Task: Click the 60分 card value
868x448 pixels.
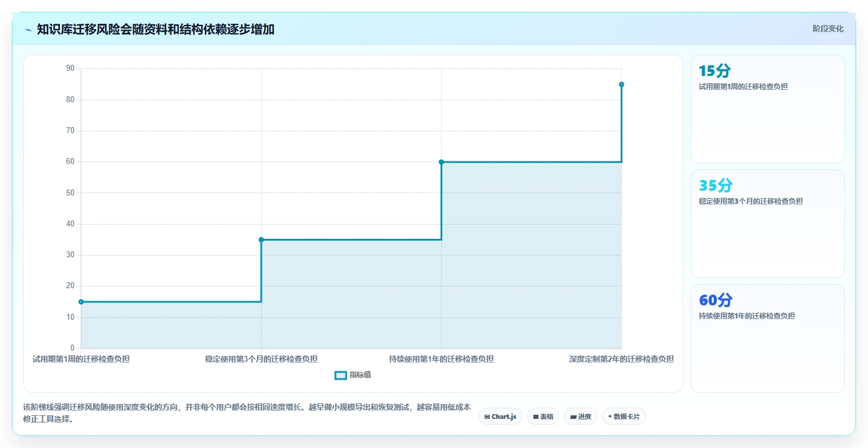Action: (x=715, y=301)
